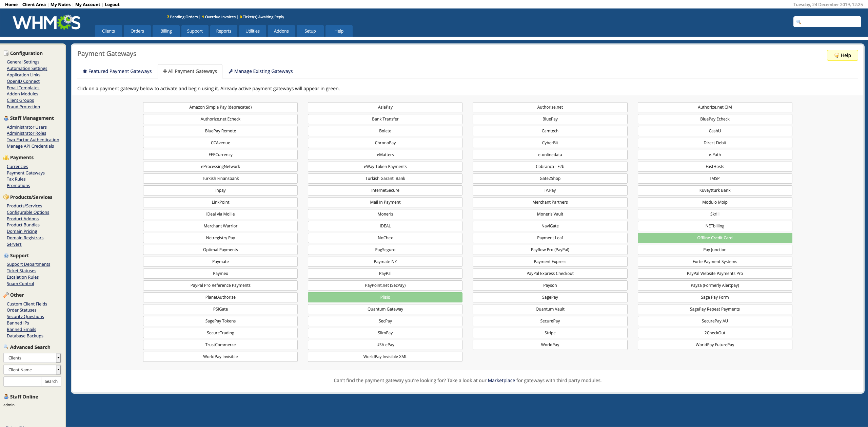Click Pending Orders status link
Screen dimensions: 868x427
point(182,17)
